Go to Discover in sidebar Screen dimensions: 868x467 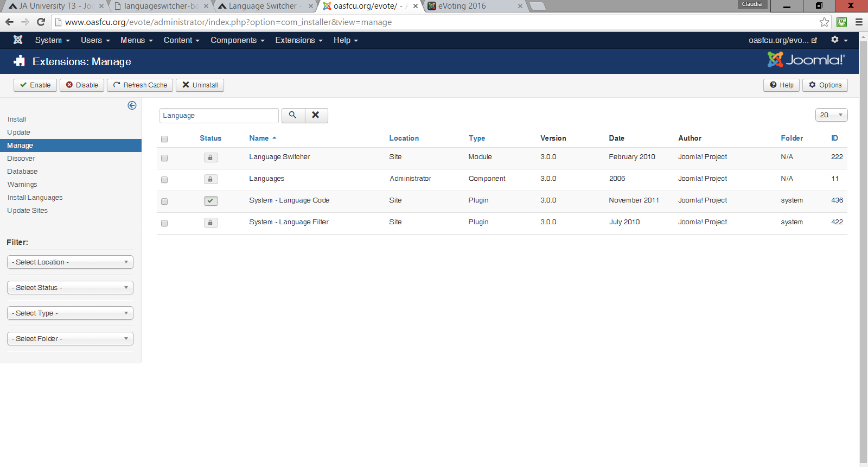[x=21, y=159]
